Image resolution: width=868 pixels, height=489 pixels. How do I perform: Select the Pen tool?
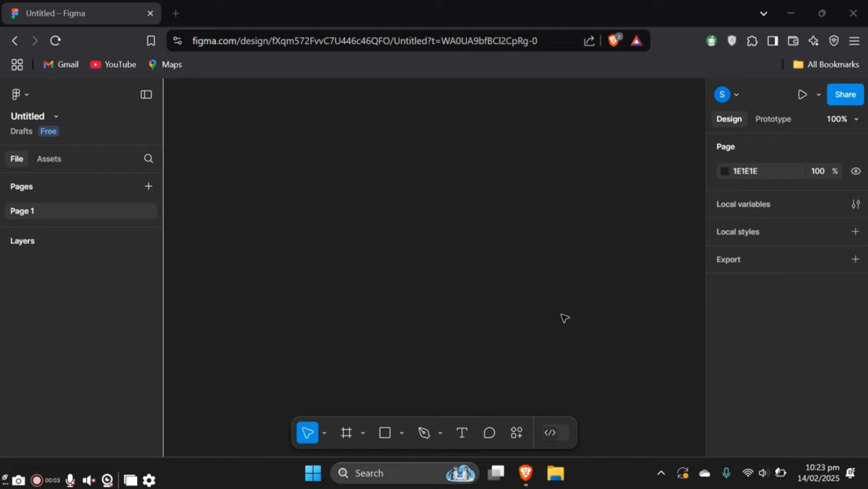pos(424,433)
